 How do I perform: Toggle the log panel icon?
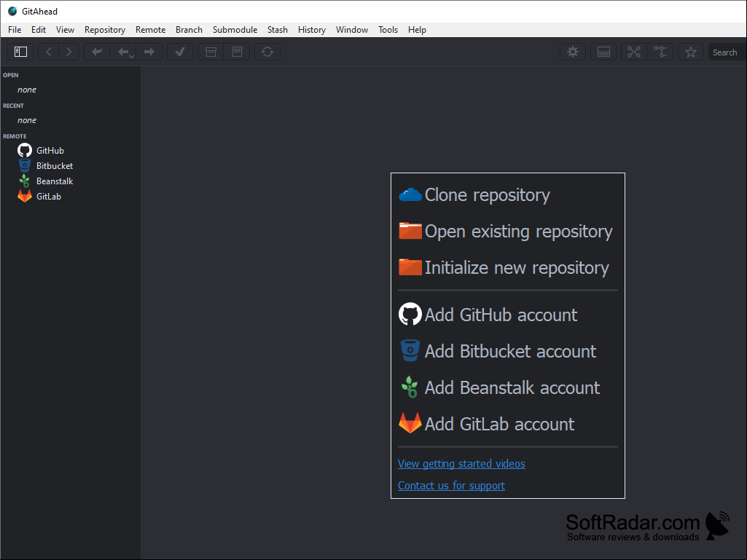tap(603, 52)
